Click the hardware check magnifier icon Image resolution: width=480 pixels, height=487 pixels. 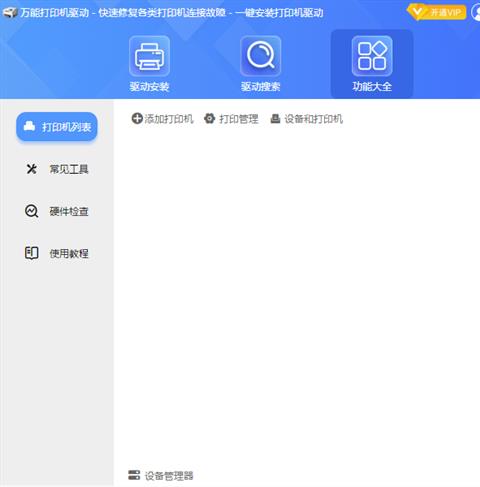tap(32, 211)
